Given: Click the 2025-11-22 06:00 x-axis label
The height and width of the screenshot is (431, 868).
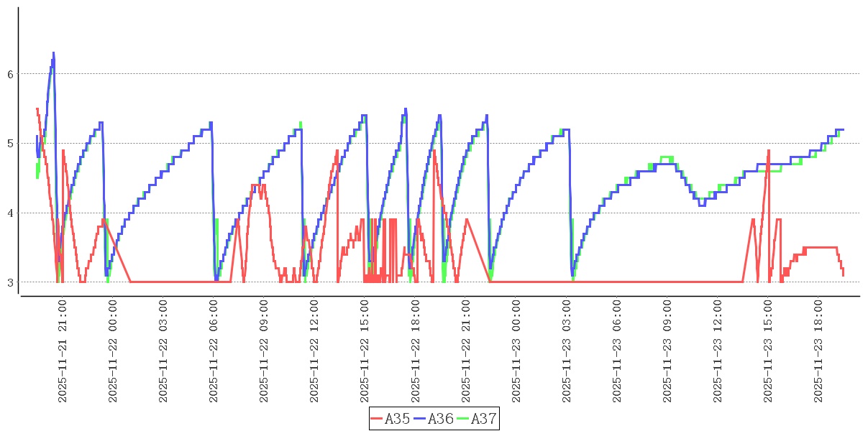Looking at the screenshot, I should (x=214, y=351).
